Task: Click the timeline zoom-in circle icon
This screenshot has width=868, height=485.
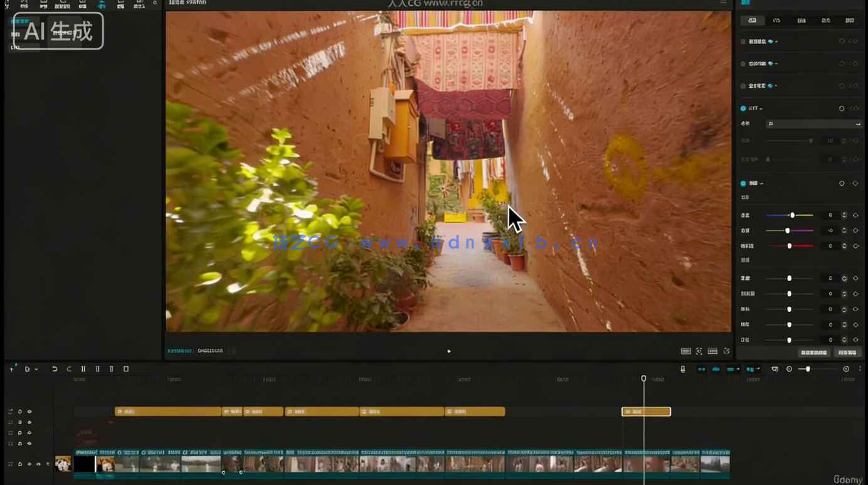Action: pyautogui.click(x=846, y=369)
